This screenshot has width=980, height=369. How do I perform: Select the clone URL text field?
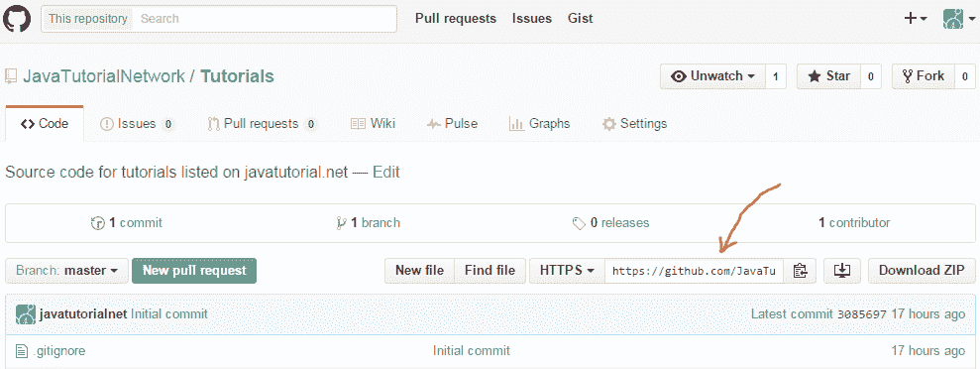tap(695, 271)
